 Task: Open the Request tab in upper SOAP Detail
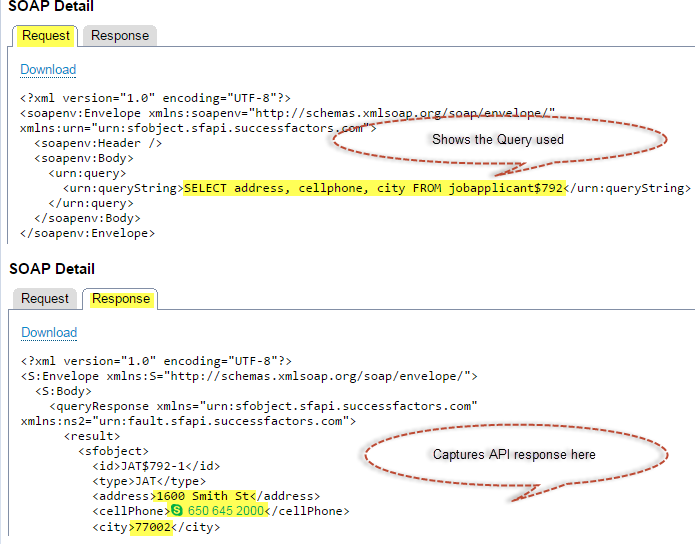(46, 36)
